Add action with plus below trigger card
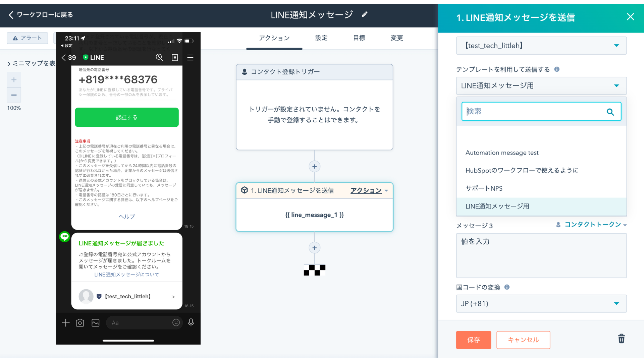 coord(314,167)
